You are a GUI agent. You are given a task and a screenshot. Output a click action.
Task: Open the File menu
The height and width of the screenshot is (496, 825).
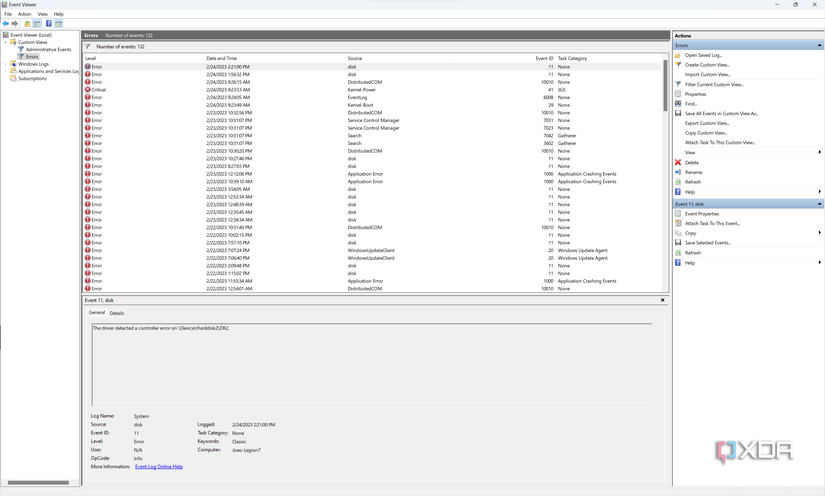pyautogui.click(x=8, y=14)
